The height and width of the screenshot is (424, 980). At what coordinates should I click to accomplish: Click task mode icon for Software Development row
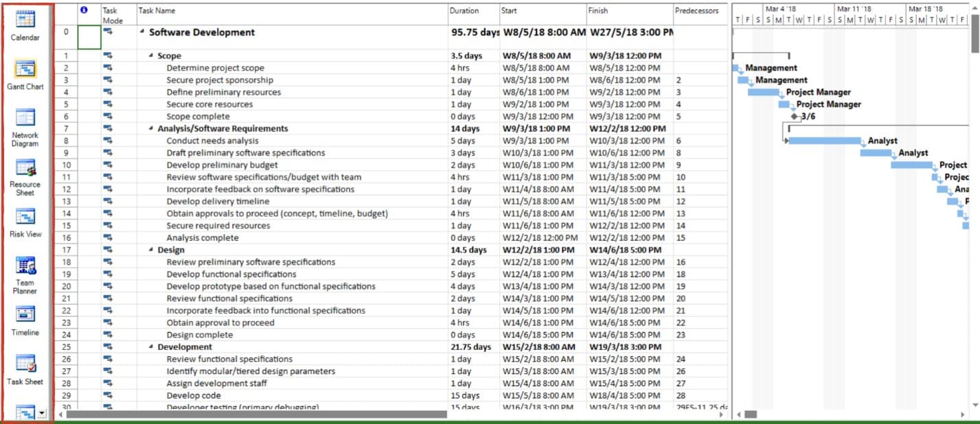pyautogui.click(x=108, y=32)
